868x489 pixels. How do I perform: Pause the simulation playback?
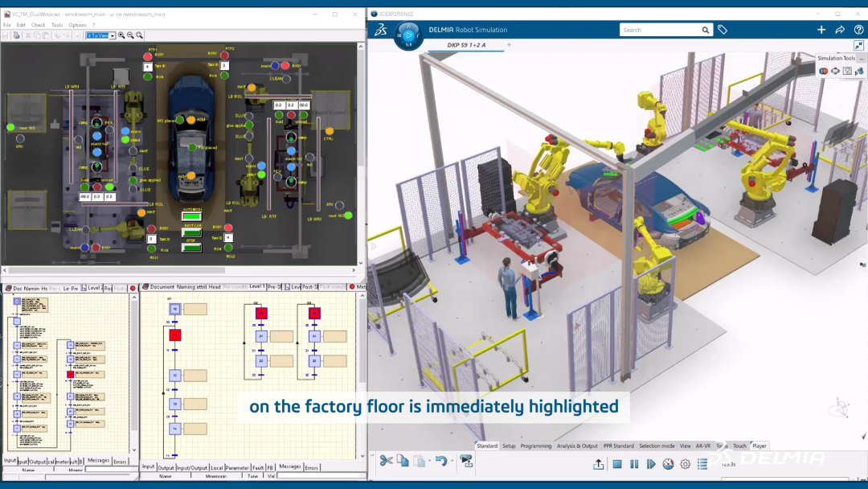[x=634, y=464]
